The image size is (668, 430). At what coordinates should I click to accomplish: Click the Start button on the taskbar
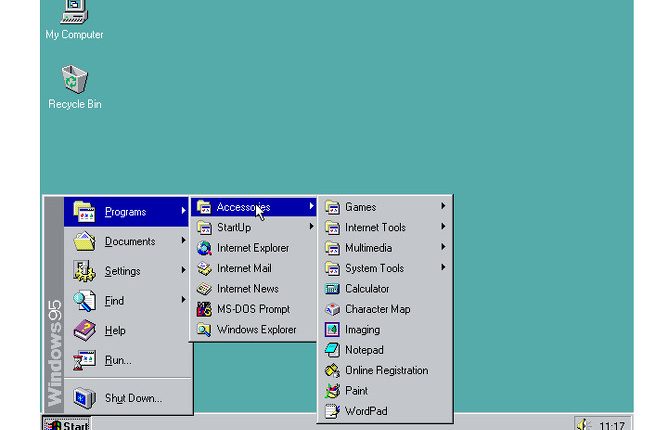click(x=67, y=424)
